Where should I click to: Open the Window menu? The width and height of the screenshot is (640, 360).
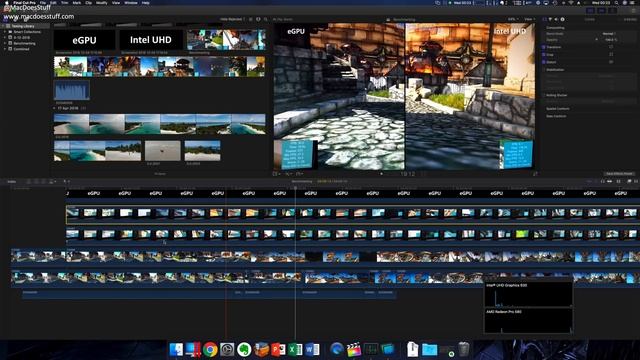pyautogui.click(x=131, y=3)
